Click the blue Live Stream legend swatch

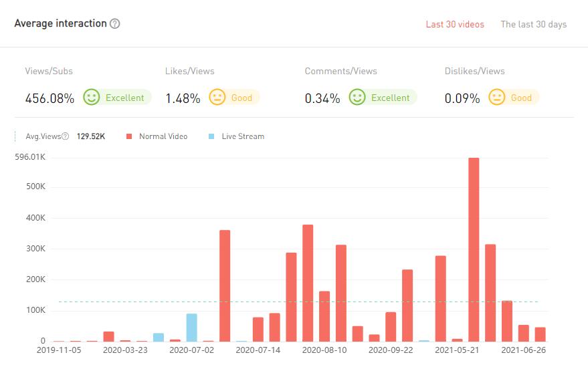pos(211,136)
